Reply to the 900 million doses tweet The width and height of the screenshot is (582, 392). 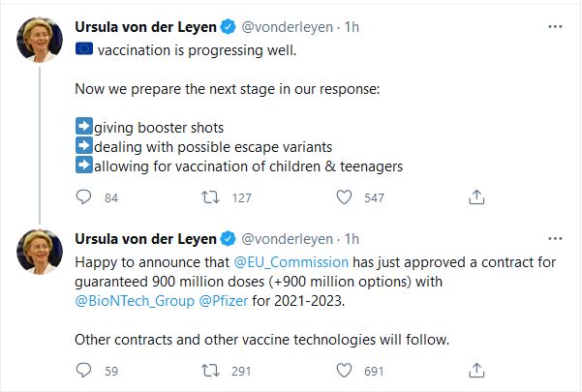tap(83, 370)
